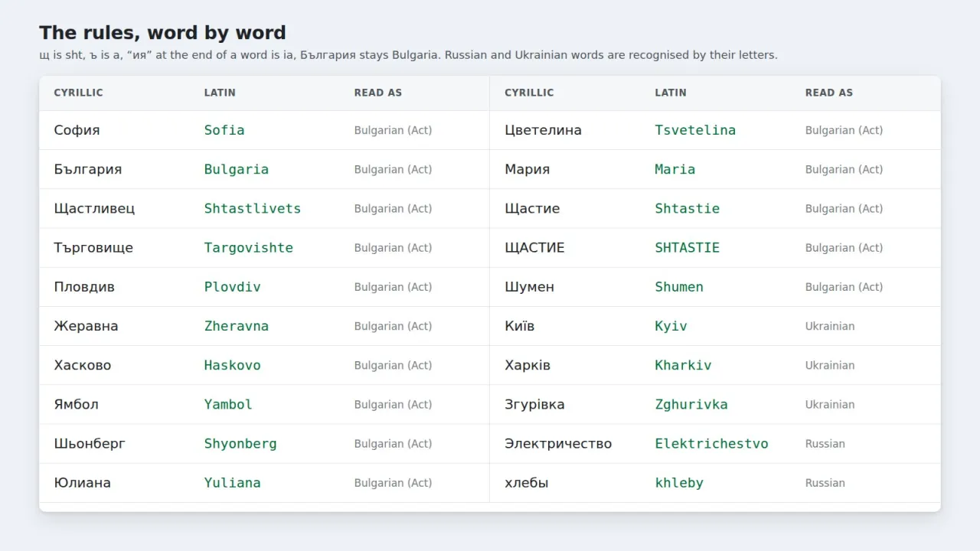Select the Cyrillic word Пловдив
This screenshot has height=551, width=980.
(x=84, y=287)
